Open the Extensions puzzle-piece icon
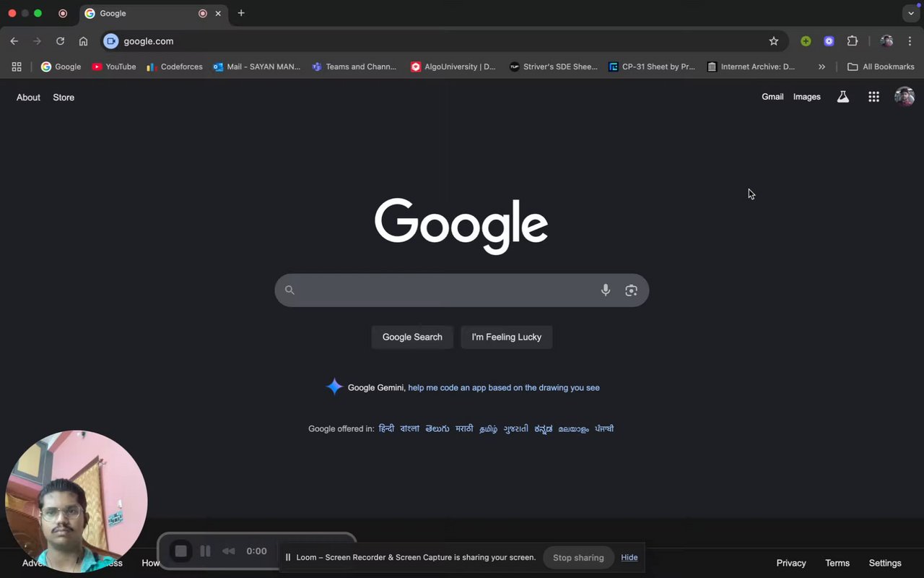The width and height of the screenshot is (924, 578). pos(853,41)
